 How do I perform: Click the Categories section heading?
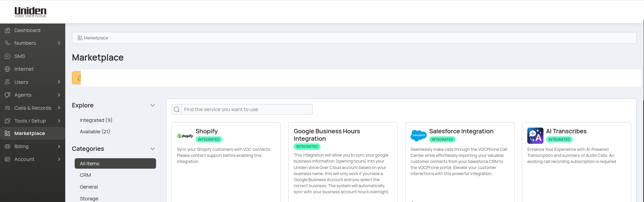click(88, 149)
